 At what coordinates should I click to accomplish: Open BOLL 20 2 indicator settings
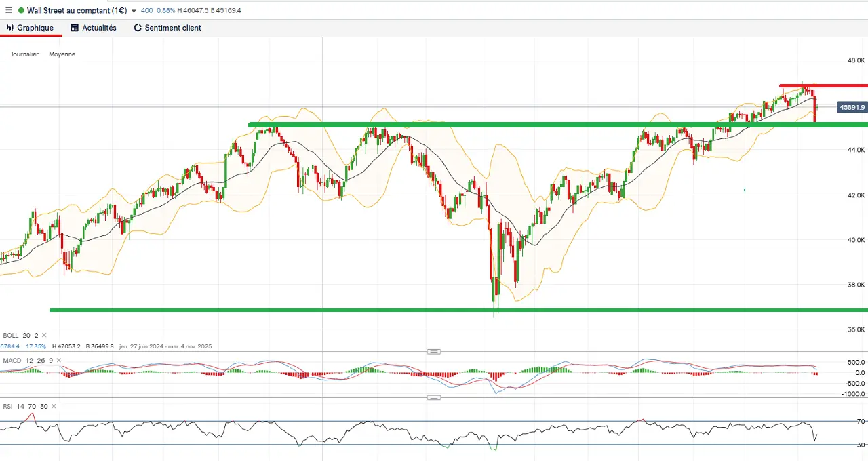tap(20, 335)
